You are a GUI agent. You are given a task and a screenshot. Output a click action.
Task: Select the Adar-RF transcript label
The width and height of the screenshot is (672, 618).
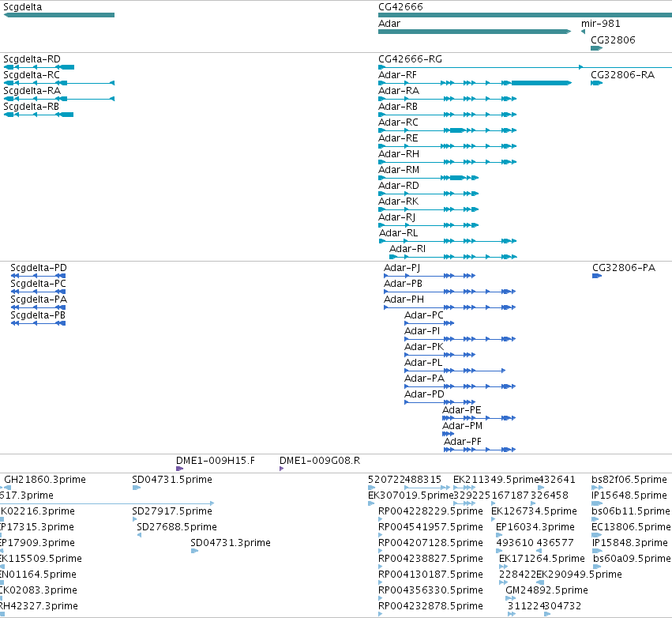[x=397, y=75]
